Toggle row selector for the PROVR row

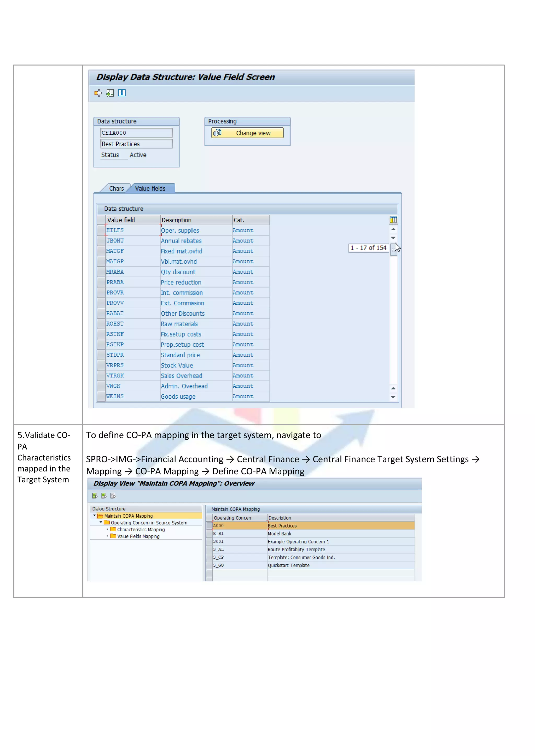coord(101,293)
